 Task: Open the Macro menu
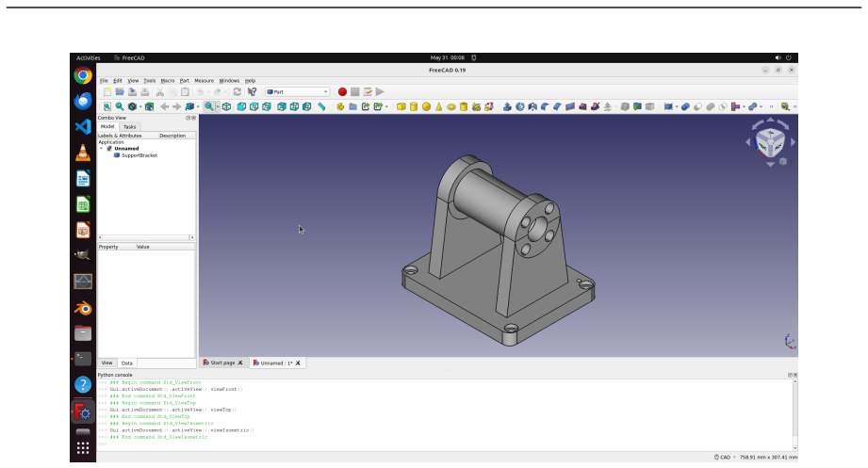pos(168,81)
